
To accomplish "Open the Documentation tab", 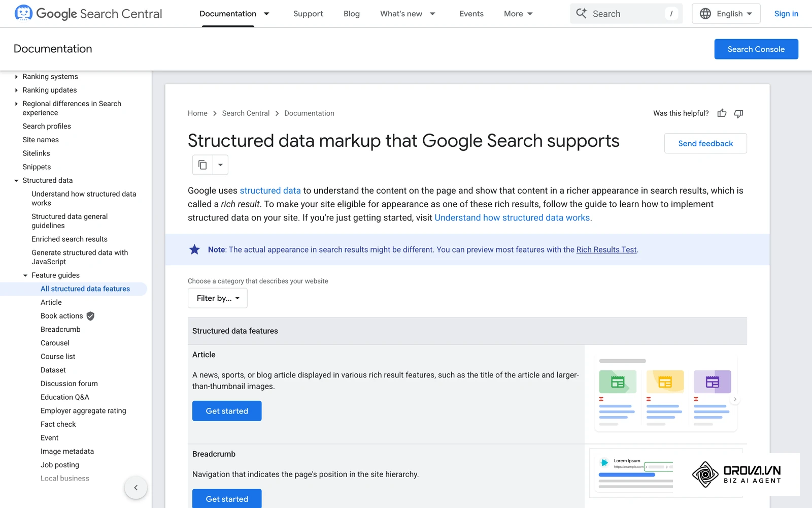I will (x=228, y=14).
